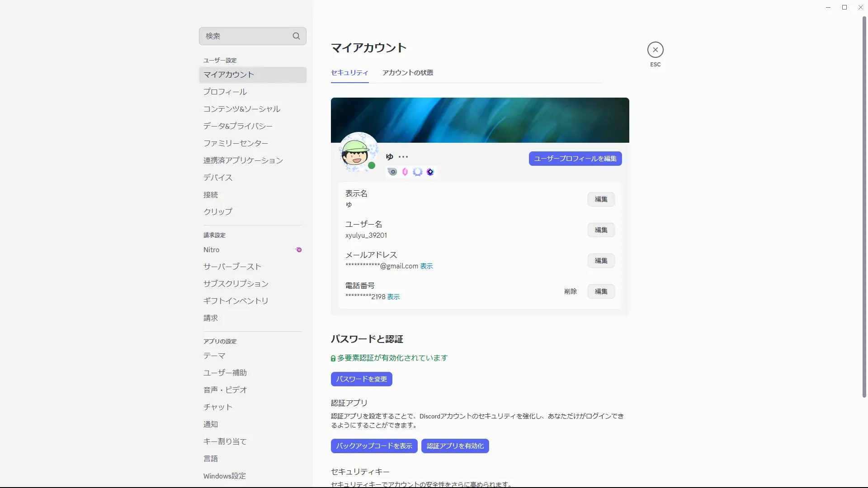Click the search magnifier icon in sidebar

(296, 36)
